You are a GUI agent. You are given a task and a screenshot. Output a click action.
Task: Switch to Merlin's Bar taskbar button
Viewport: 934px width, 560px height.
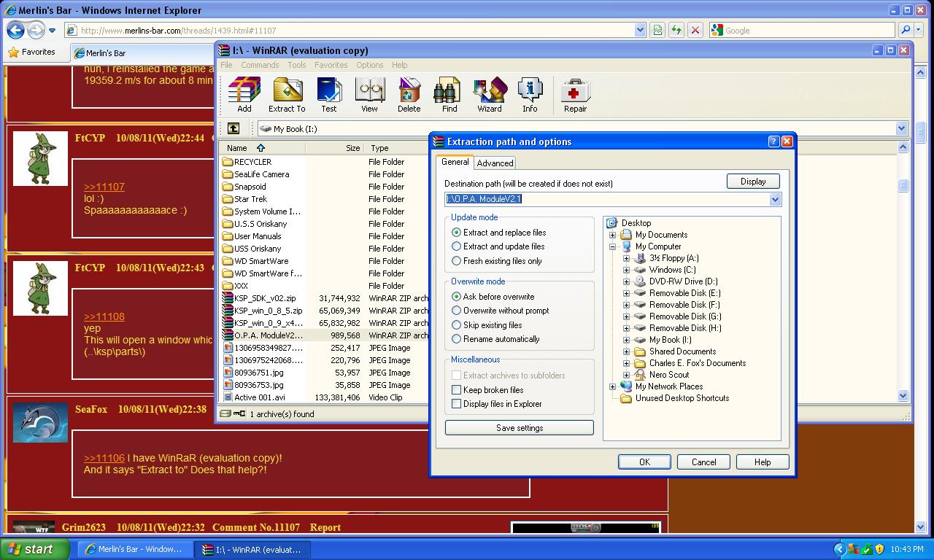(x=136, y=549)
